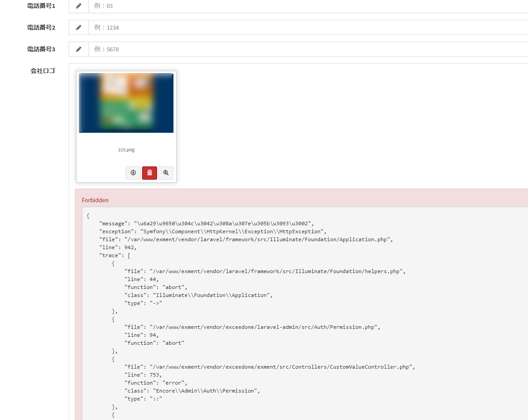Screen dimensions: 528x420
Task: Click the Illuminate\\Foundation\\Application class line
Action: click(198, 295)
